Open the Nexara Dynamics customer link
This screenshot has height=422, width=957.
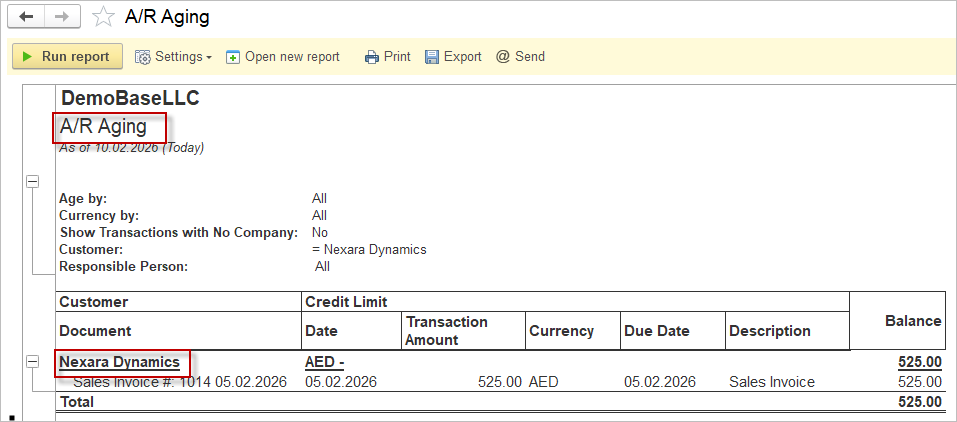click(119, 362)
